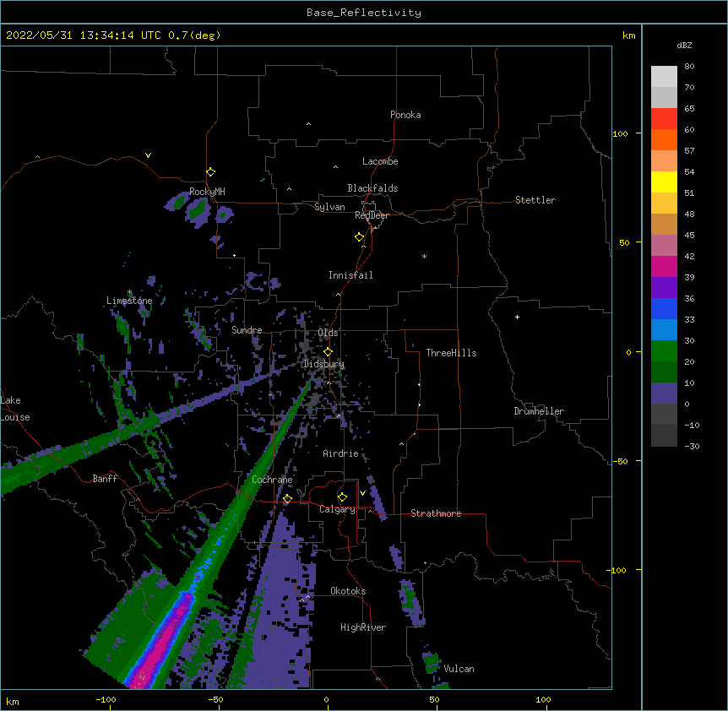Click the yellow diamond marker above Calgary

(x=342, y=497)
